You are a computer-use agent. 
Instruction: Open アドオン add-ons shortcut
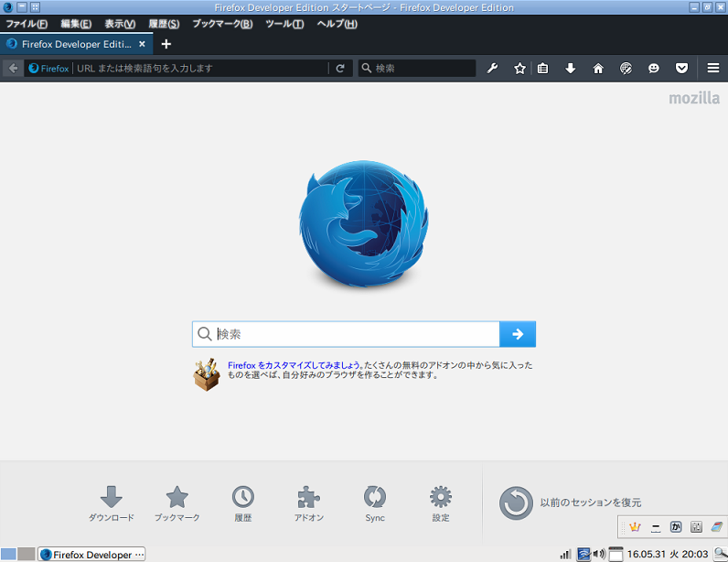coord(309,503)
